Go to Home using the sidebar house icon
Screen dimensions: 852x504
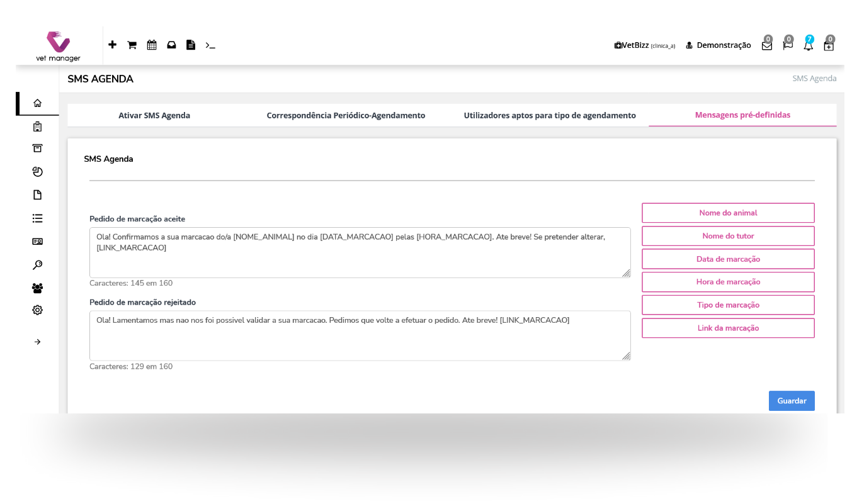click(37, 102)
